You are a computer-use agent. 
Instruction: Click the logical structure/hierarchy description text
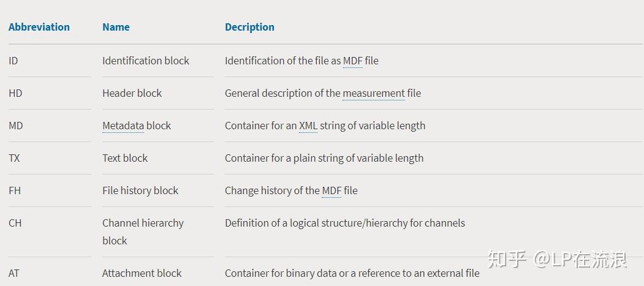click(x=345, y=223)
